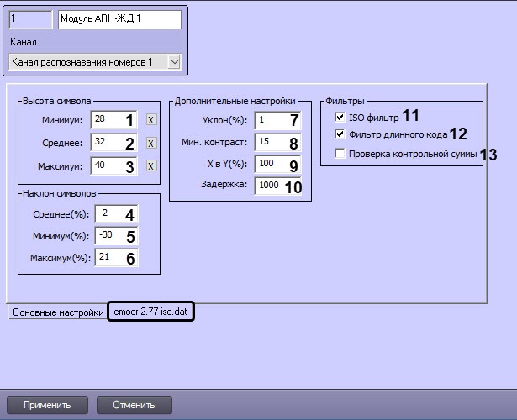Switch to the Основные настройки tab
The image size is (517, 420).
55,312
